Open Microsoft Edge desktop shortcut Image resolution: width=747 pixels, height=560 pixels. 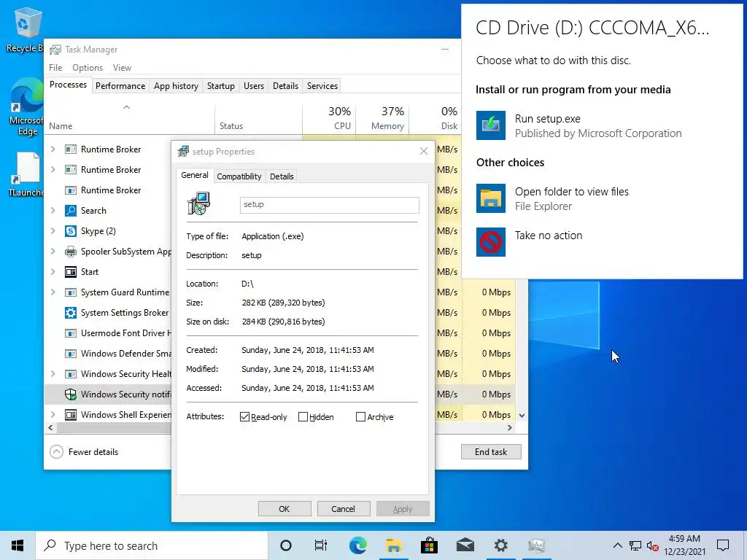[x=26, y=108]
